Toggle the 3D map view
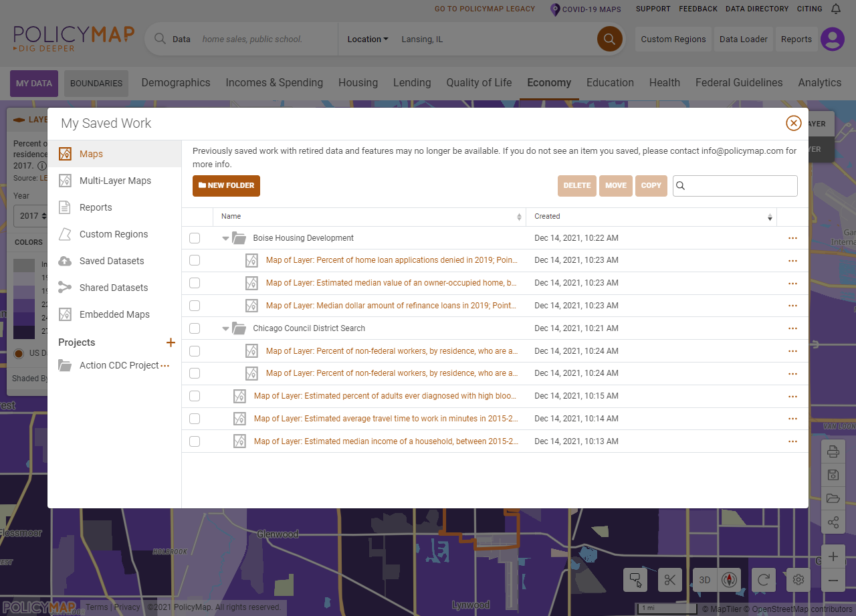856x616 pixels. (x=705, y=580)
